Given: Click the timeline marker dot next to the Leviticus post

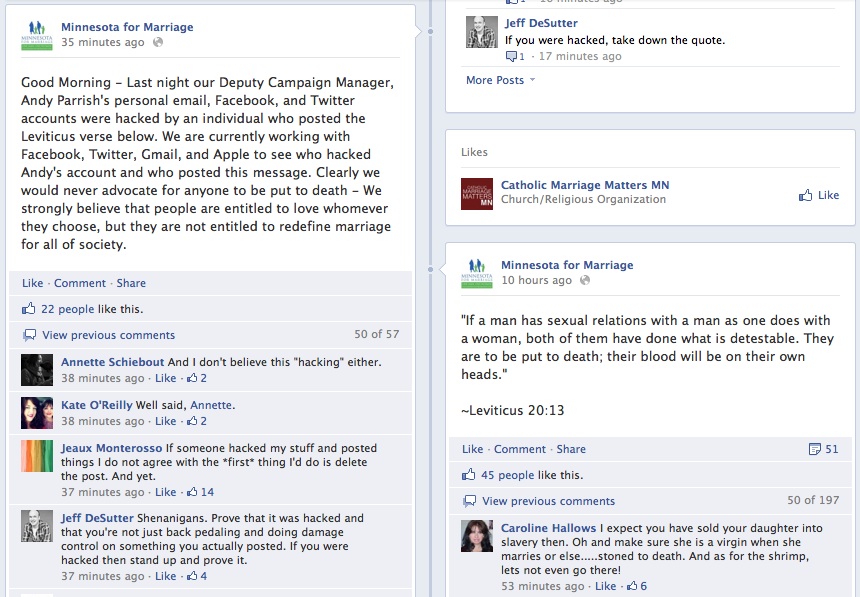Looking at the screenshot, I should (x=431, y=269).
